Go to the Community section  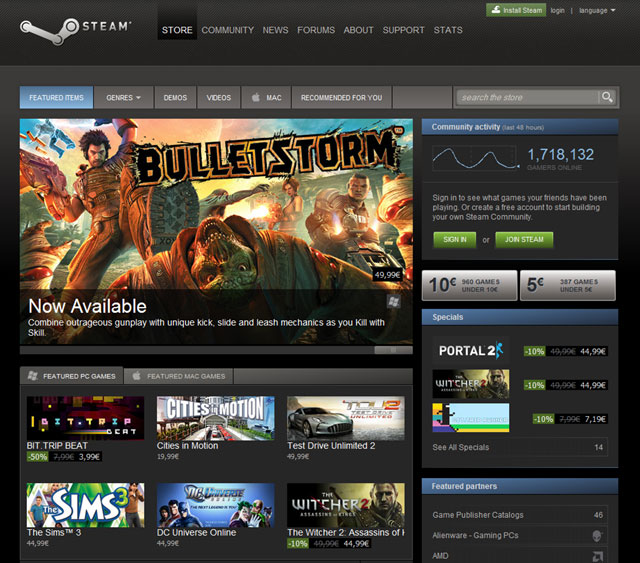pyautogui.click(x=227, y=30)
